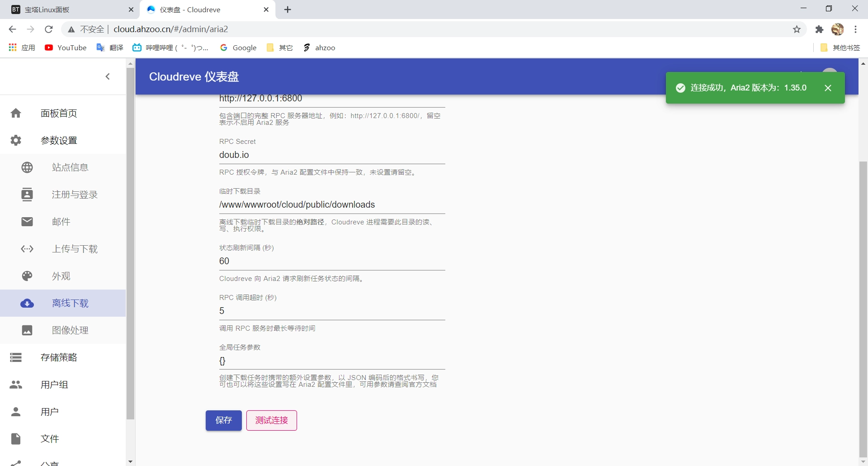Click the 测试连接 test connection button
Viewport: 868px width, 466px height.
[271, 420]
